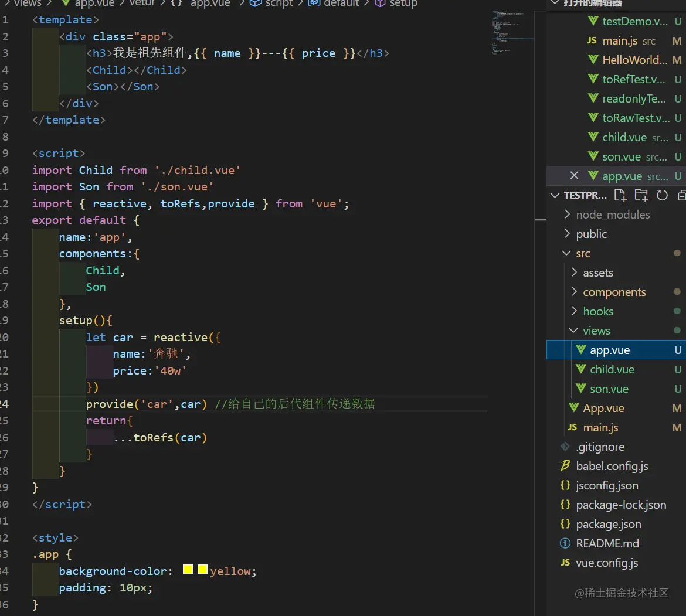Expand the node_modules folder
This screenshot has width=686, height=616.
pyautogui.click(x=567, y=215)
